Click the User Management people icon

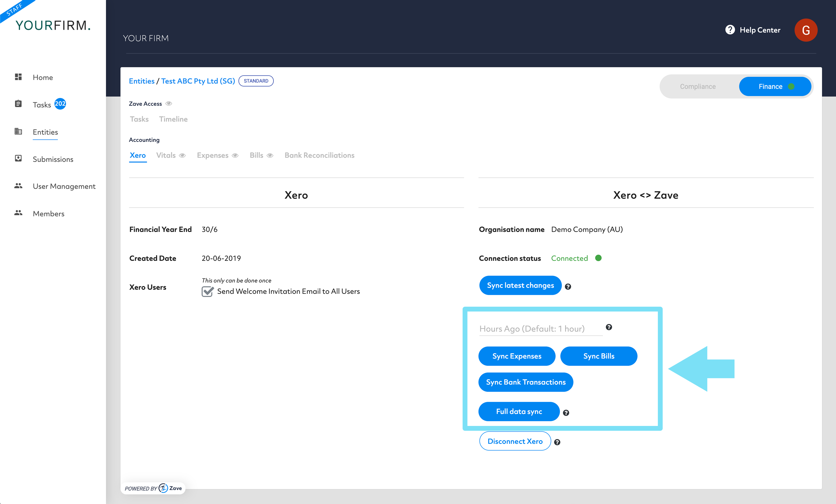[18, 186]
